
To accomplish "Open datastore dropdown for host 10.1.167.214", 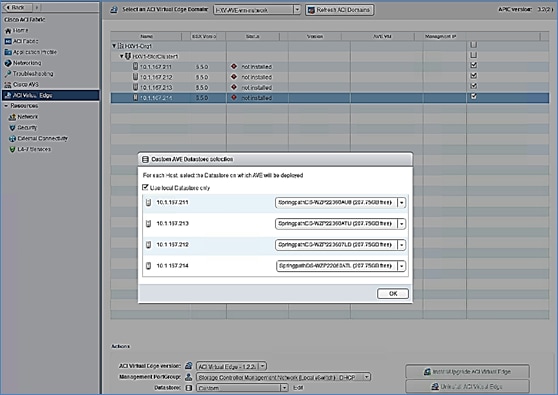I will click(x=341, y=266).
